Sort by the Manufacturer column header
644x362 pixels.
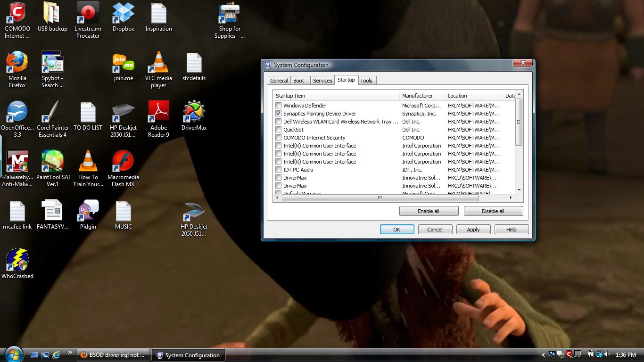click(x=422, y=96)
